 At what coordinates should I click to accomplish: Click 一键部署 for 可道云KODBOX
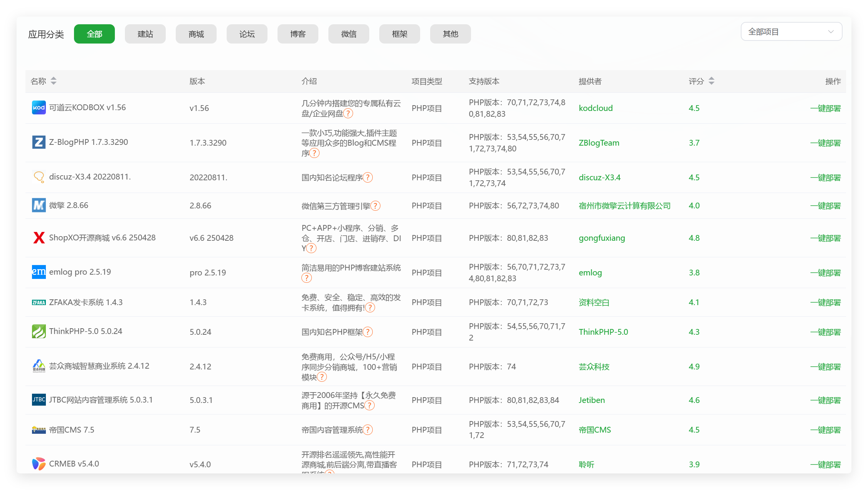click(825, 108)
